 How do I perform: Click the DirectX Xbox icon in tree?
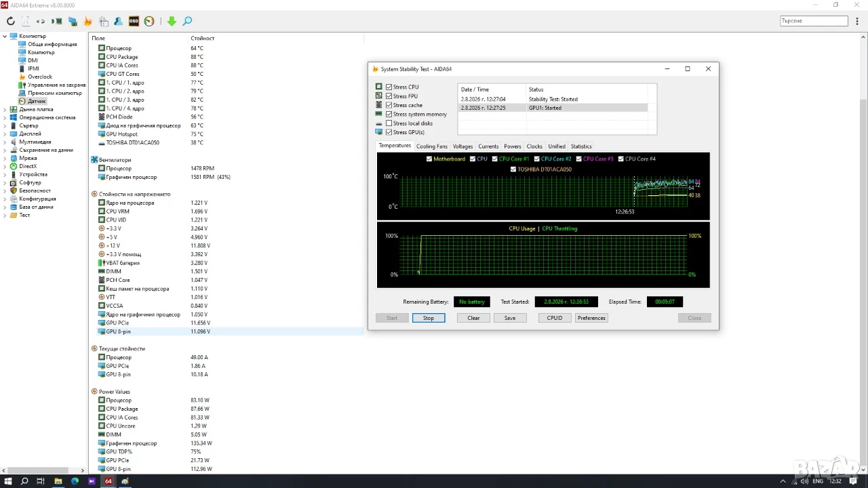click(x=14, y=166)
